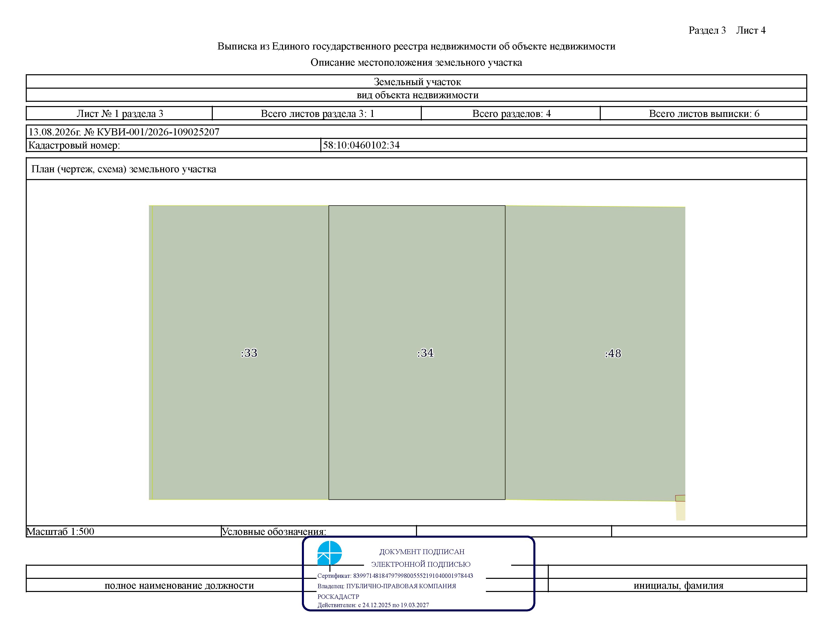This screenshot has height=644, width=833.
Task: Click the КУВИ-001/2026-109025207 request number line
Action: [x=124, y=132]
